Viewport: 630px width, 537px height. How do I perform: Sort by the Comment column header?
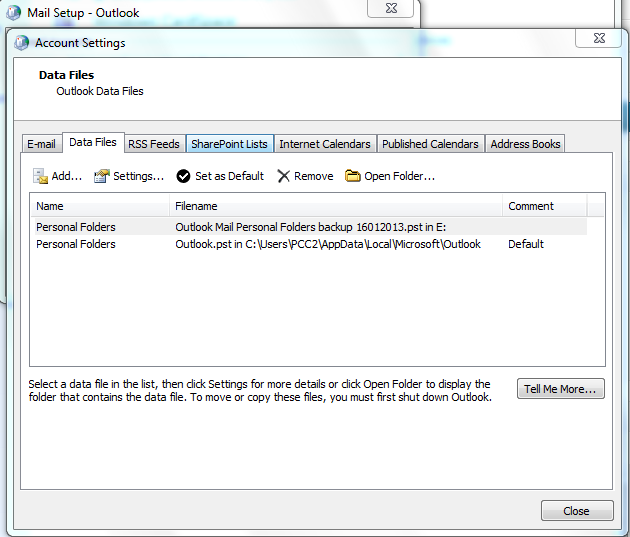tap(545, 206)
